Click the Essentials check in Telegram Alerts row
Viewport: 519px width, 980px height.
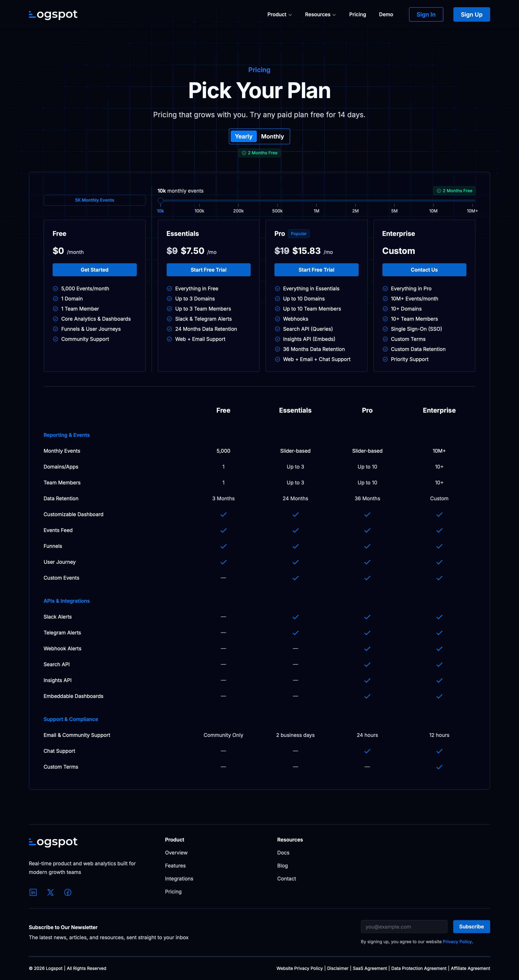[x=295, y=633]
